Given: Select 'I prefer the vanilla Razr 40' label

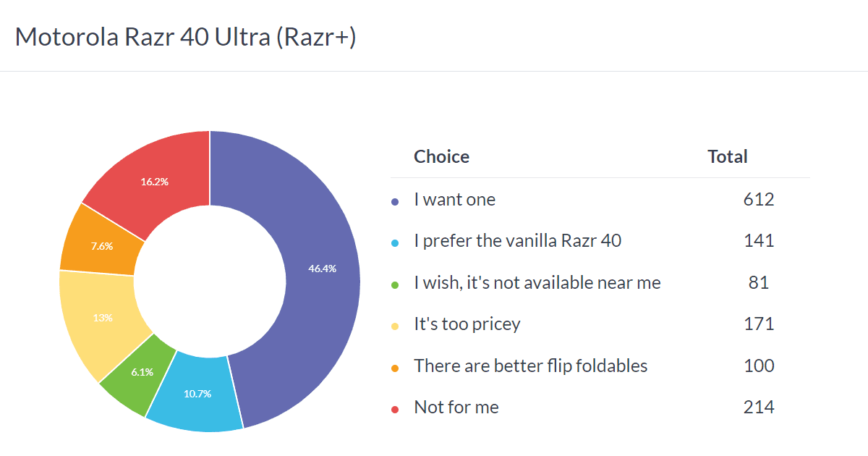Looking at the screenshot, I should pos(517,241).
